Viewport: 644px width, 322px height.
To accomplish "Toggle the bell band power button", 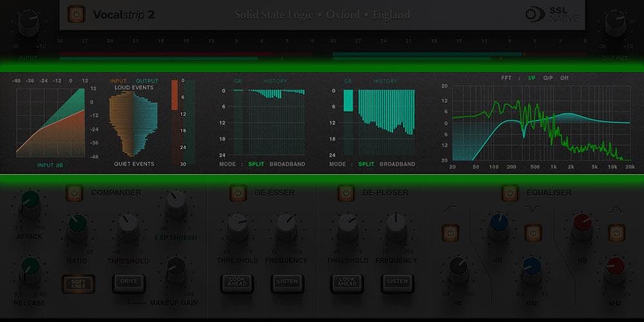I will pyautogui.click(x=616, y=233).
